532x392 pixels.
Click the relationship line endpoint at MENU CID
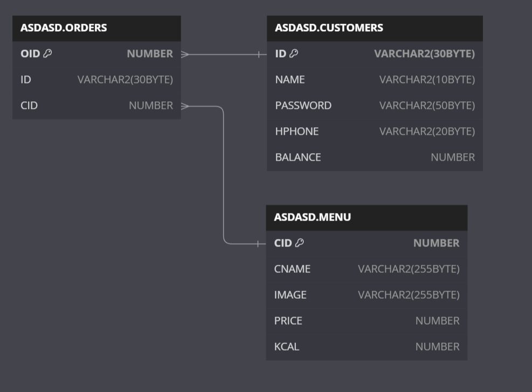259,244
